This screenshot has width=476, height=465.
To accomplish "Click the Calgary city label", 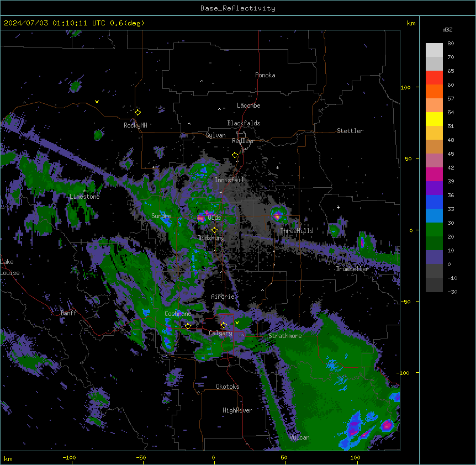I will click(220, 333).
